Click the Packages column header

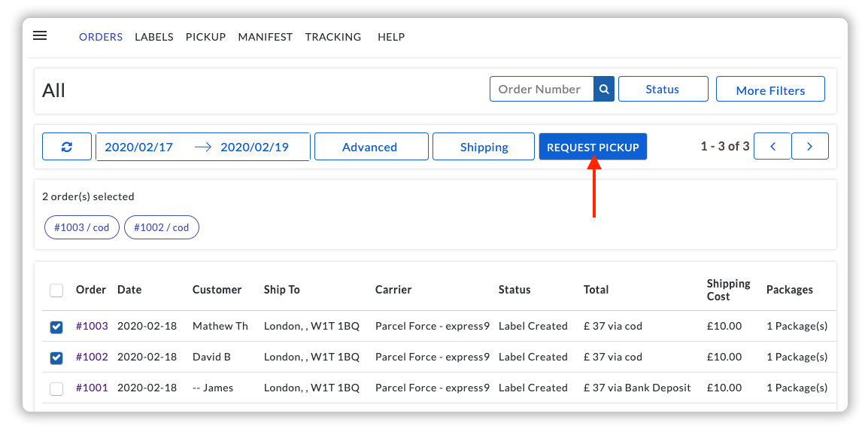coord(790,290)
